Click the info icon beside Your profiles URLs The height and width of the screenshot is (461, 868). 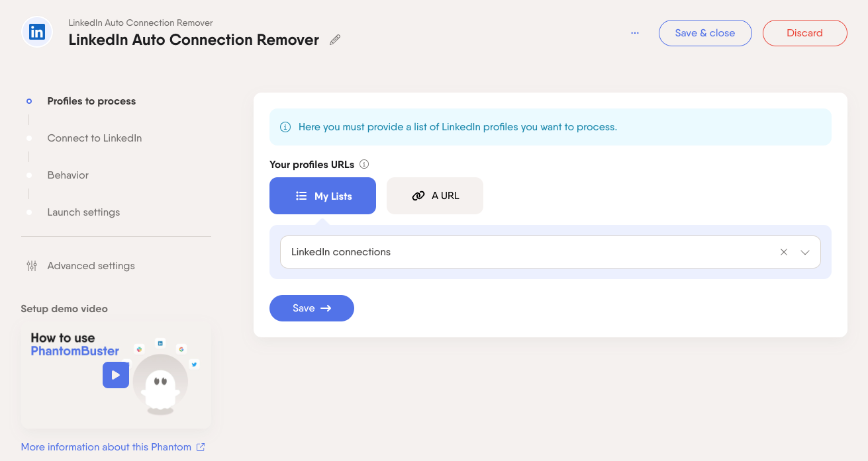tap(364, 164)
